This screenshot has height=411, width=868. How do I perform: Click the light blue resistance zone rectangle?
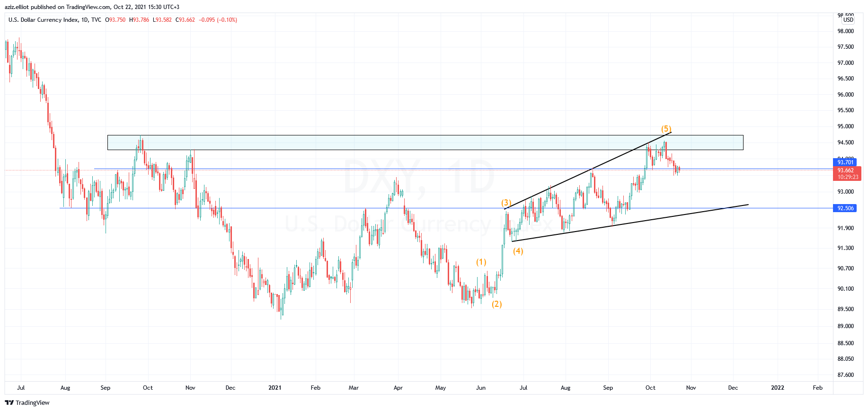pyautogui.click(x=425, y=143)
